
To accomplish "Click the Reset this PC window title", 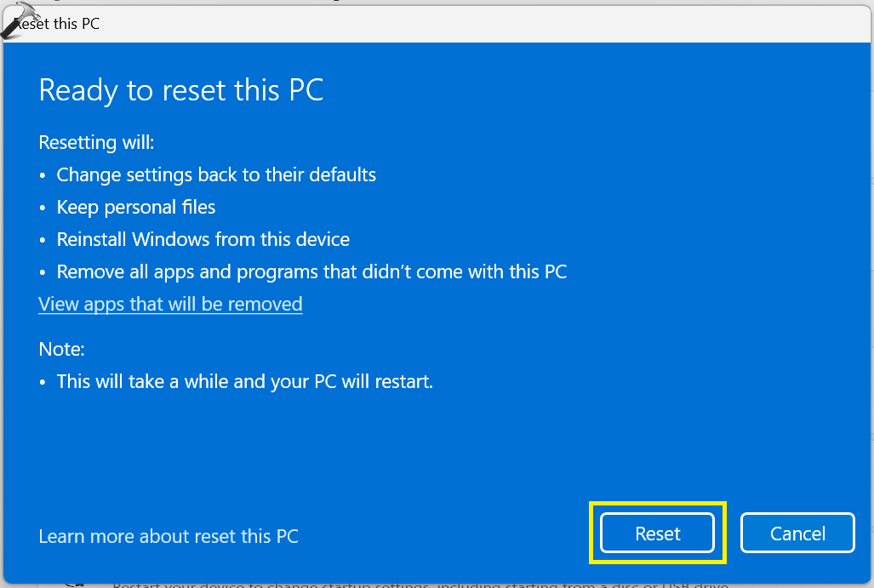I will pos(57,24).
